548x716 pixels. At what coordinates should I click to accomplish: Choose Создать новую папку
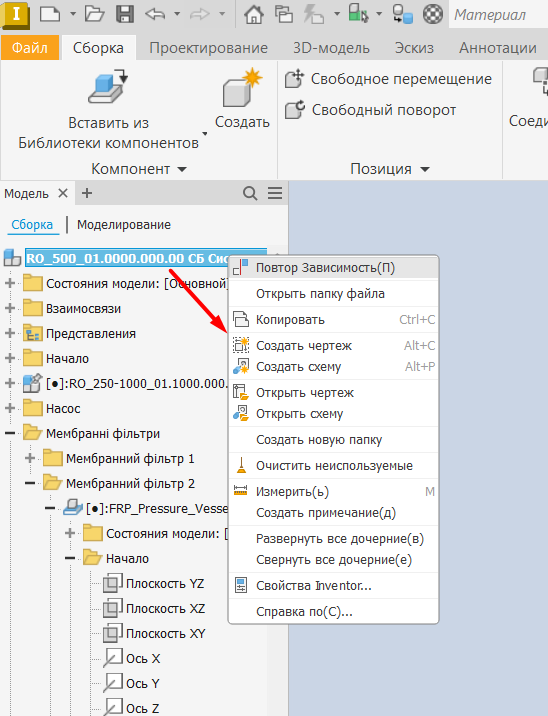click(x=333, y=440)
